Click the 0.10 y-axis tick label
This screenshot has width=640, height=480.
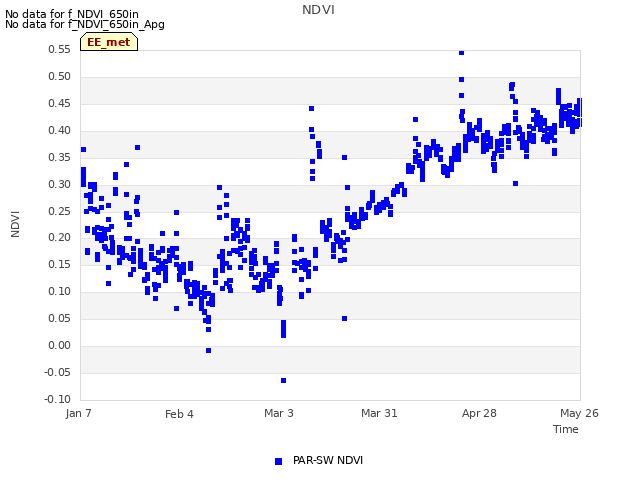tap(59, 291)
